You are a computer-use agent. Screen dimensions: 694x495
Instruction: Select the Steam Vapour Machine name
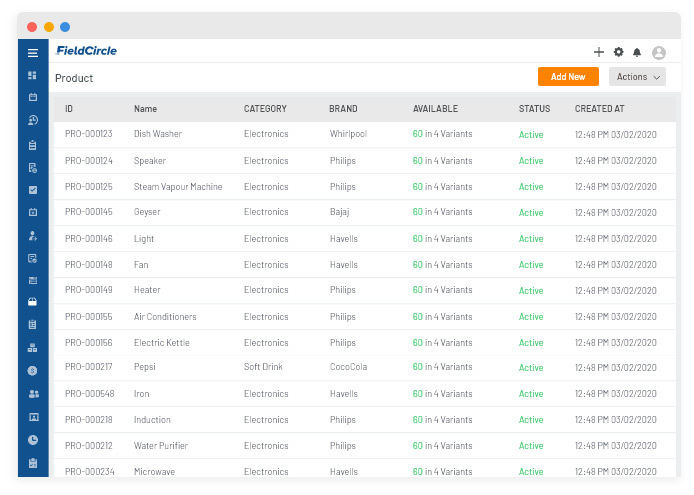pos(178,187)
